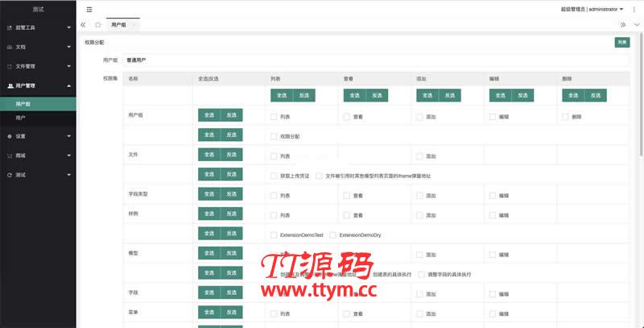Click 全选 under the 列表 column header
Image resolution: width=644 pixels, height=328 pixels.
(282, 95)
